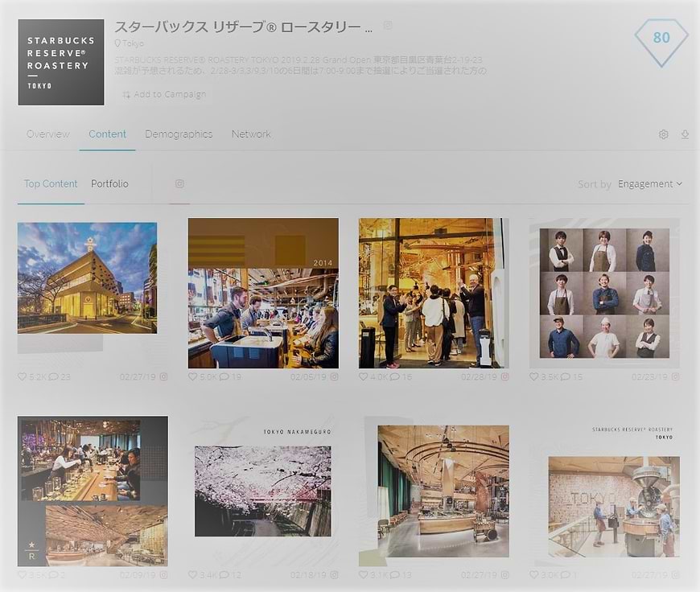Viewport: 700px width, 592px height.
Task: Click comment icon on the 02/05/19 post
Action: point(224,376)
